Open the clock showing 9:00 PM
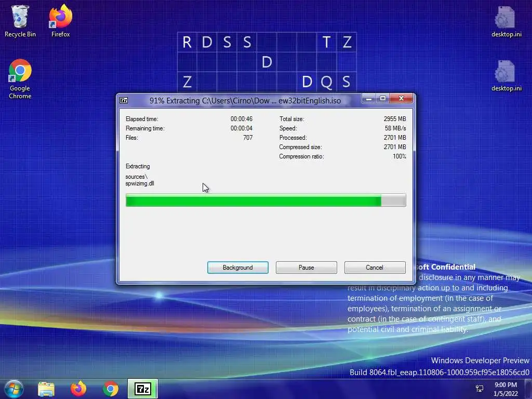The image size is (532, 399). coord(506,389)
